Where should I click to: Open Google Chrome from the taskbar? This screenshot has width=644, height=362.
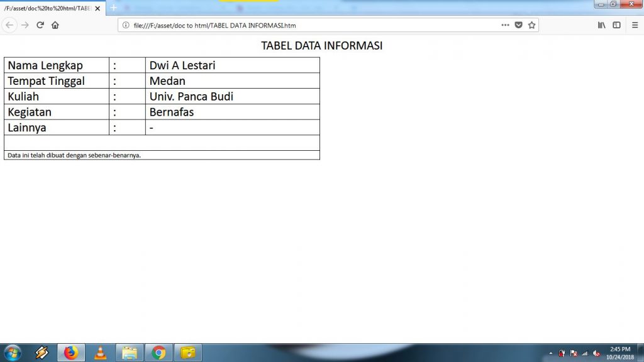click(158, 353)
